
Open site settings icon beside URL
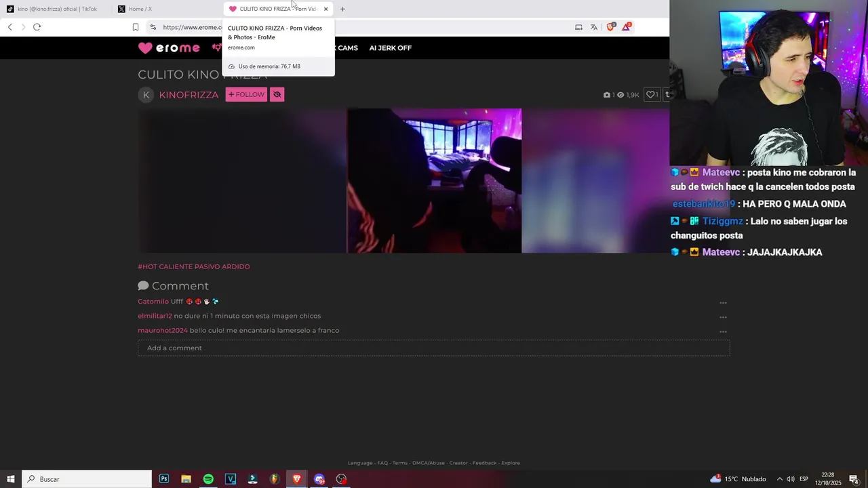point(153,27)
